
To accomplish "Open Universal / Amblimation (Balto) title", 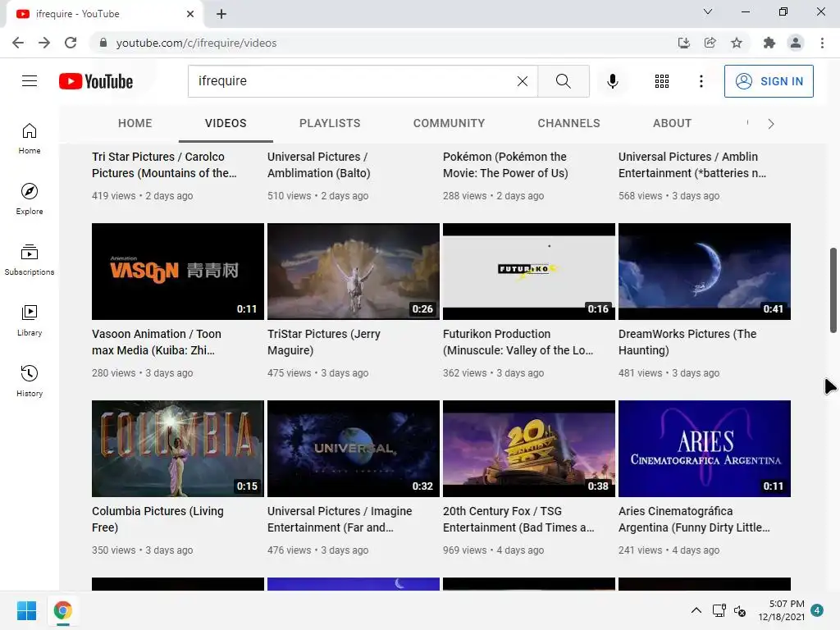I will (319, 165).
